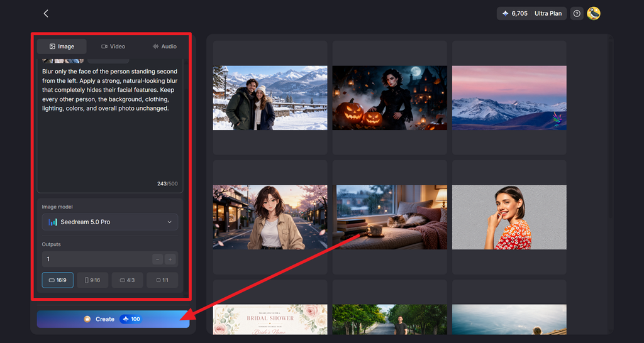
Task: Click the Outputs label
Action: pos(52,244)
